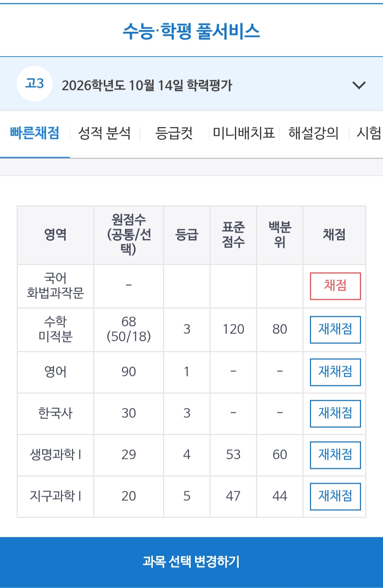Click the 과목 선택 변경하기 button
383x588 pixels.
click(191, 562)
